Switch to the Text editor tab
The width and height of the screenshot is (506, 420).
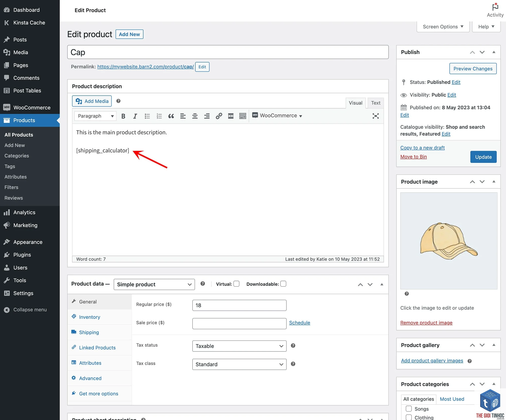coord(375,103)
